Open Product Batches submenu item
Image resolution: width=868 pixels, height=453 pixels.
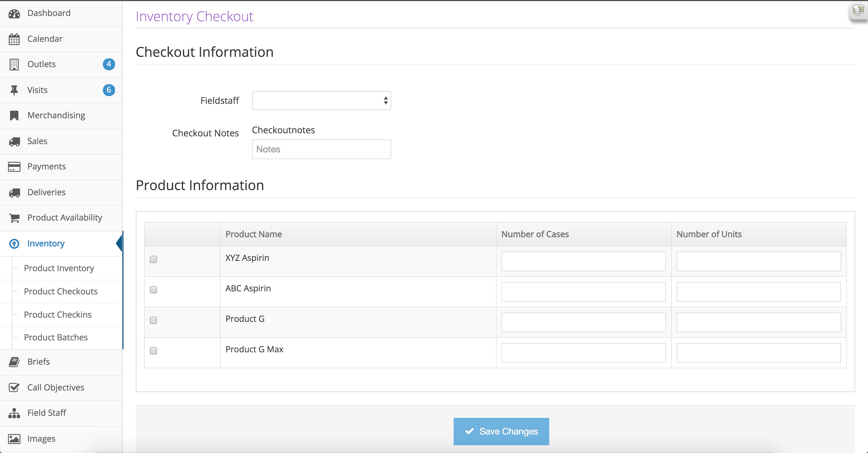point(56,338)
